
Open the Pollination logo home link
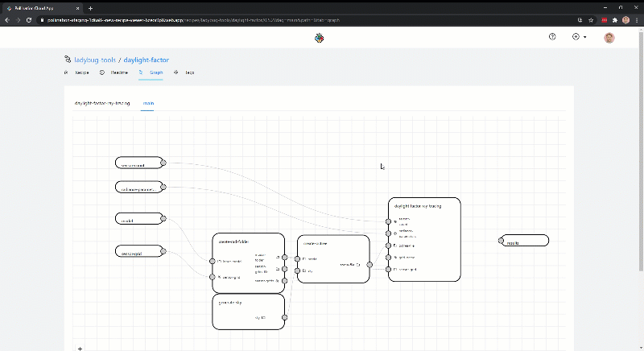click(x=319, y=38)
